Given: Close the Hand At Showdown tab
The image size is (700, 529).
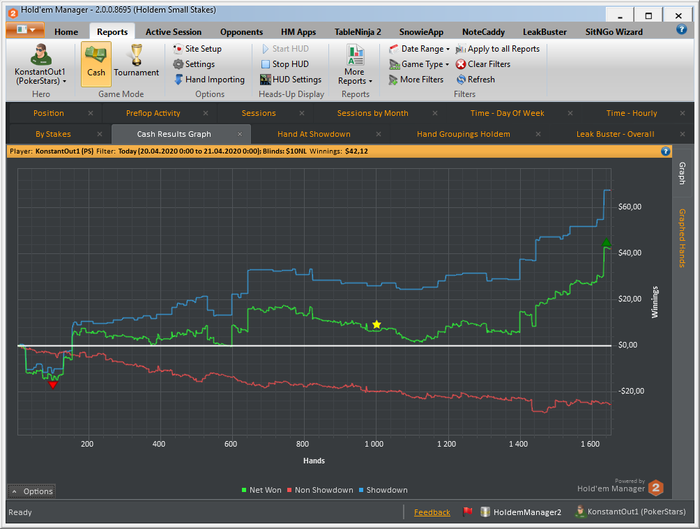Looking at the screenshot, I should (x=379, y=134).
